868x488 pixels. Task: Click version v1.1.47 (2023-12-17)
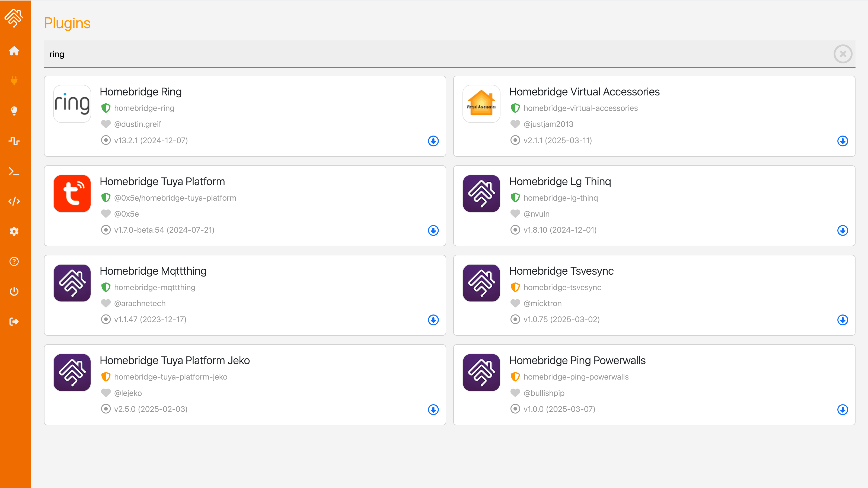pos(150,319)
